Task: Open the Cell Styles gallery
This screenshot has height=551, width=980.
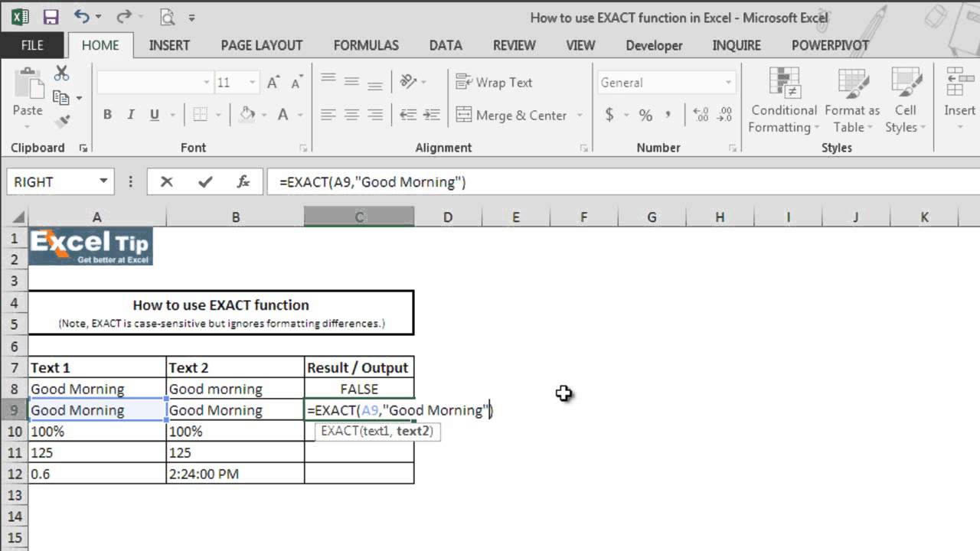Action: click(x=906, y=102)
